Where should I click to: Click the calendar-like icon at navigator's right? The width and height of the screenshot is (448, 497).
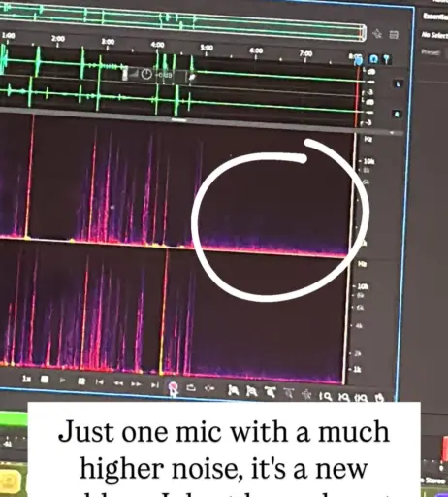pos(394,35)
